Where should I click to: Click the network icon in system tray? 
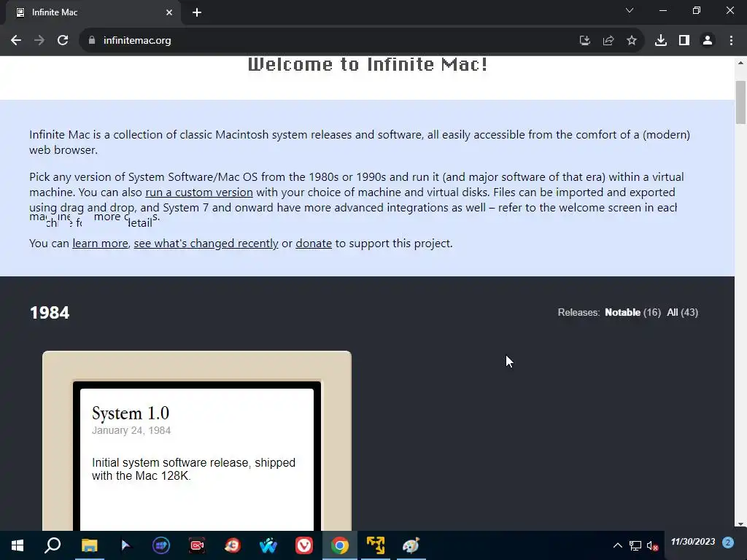[635, 545]
